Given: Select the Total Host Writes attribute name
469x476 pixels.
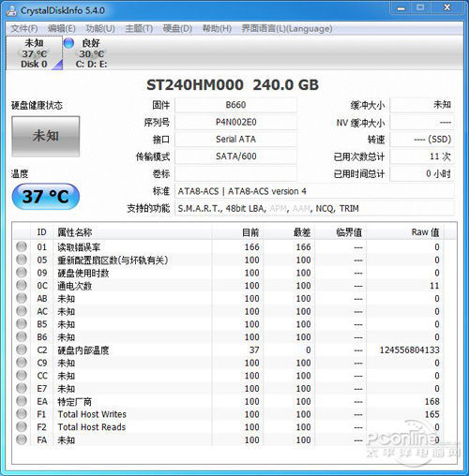Looking at the screenshot, I should (92, 414).
